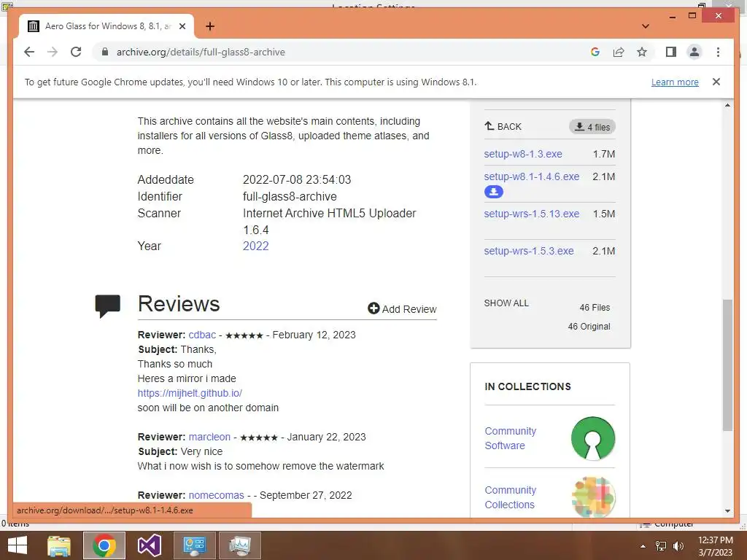The image size is (747, 560).
Task: Click the page scrollbar down arrow
Action: tap(727, 511)
